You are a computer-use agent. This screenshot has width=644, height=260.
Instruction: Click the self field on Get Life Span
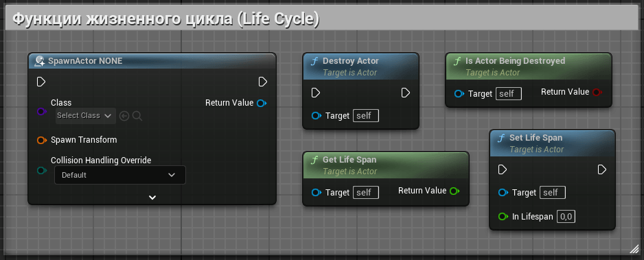(366, 192)
